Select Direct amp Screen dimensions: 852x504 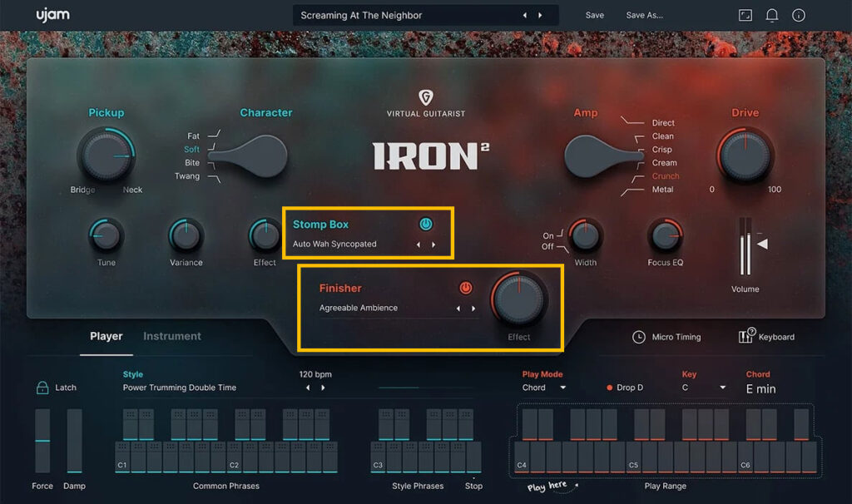point(663,123)
